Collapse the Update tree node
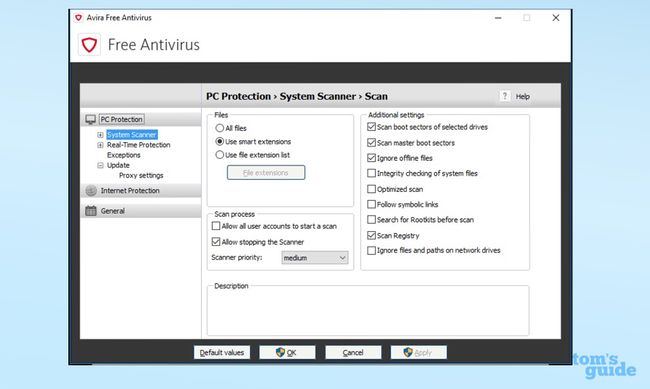The height and width of the screenshot is (389, 650). point(100,165)
